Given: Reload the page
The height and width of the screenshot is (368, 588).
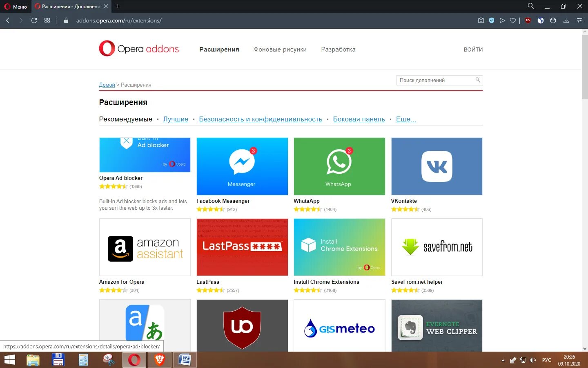Looking at the screenshot, I should (34, 20).
